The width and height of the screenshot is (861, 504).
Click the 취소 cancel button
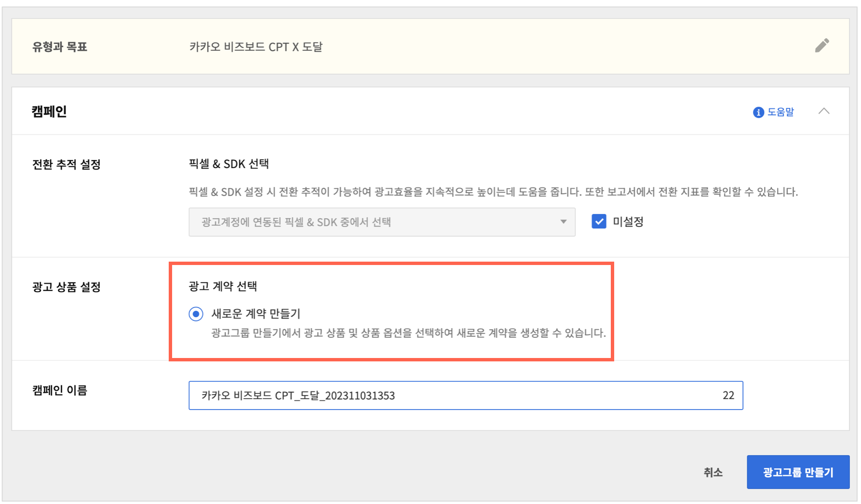click(x=713, y=472)
